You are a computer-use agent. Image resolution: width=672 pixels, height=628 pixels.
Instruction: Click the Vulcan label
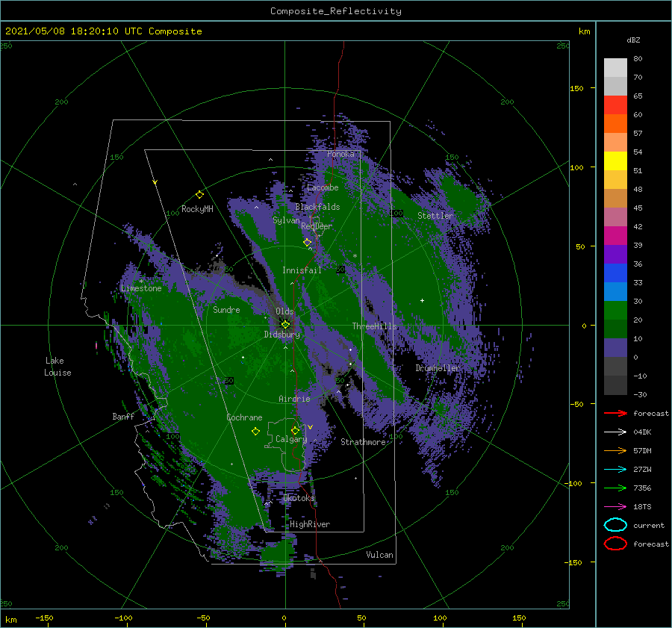tap(380, 555)
